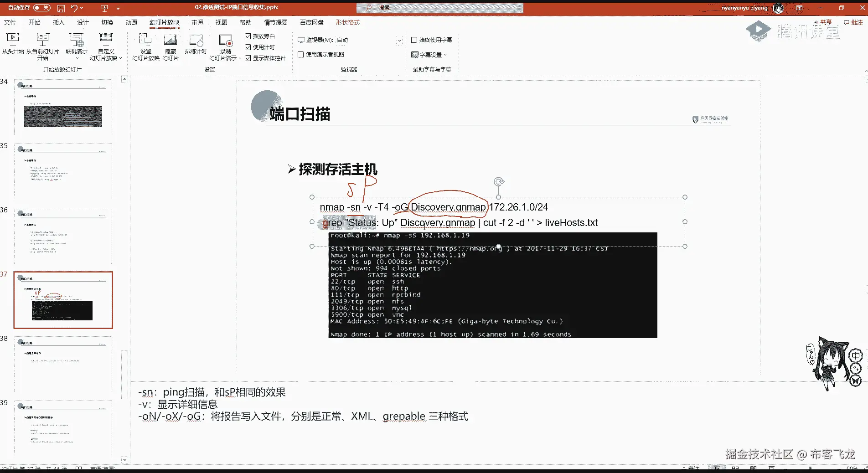Screen dimensions: 868x473
Task: Open the 文件 menu
Action: click(x=10, y=22)
